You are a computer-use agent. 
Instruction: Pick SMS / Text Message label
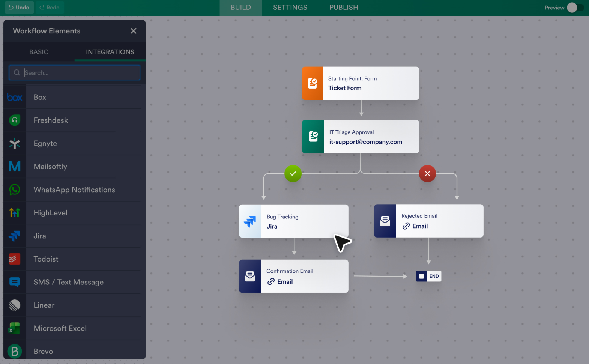click(69, 282)
